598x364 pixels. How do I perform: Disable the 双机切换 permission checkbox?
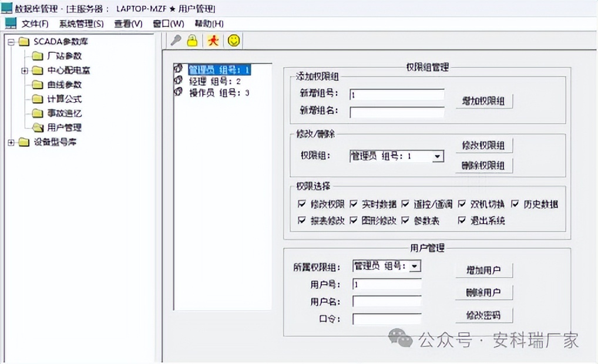[462, 204]
